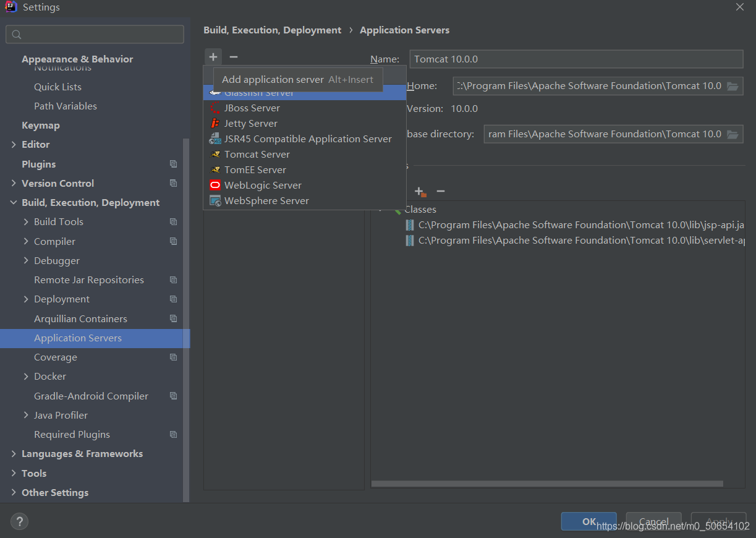
Task: Browse for base directory folder icon
Action: pos(733,134)
